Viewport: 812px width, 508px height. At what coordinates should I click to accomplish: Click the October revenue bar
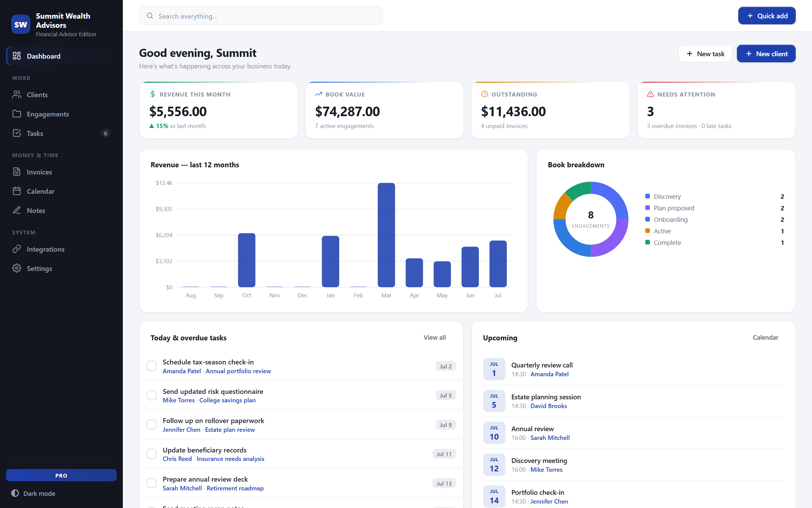click(x=247, y=260)
